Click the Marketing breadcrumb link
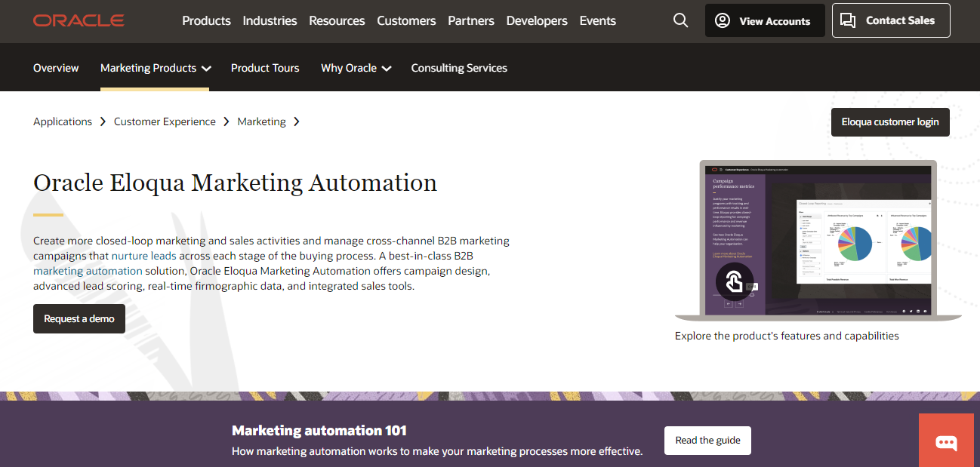980x467 pixels. coord(262,121)
